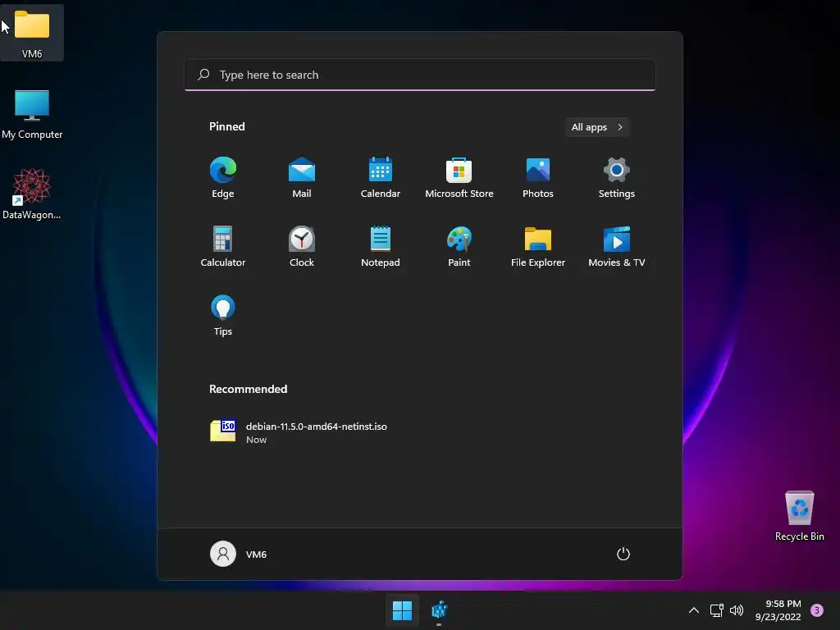Screen dimensions: 840x630
Task: Launch the Photos app
Action: [538, 177]
